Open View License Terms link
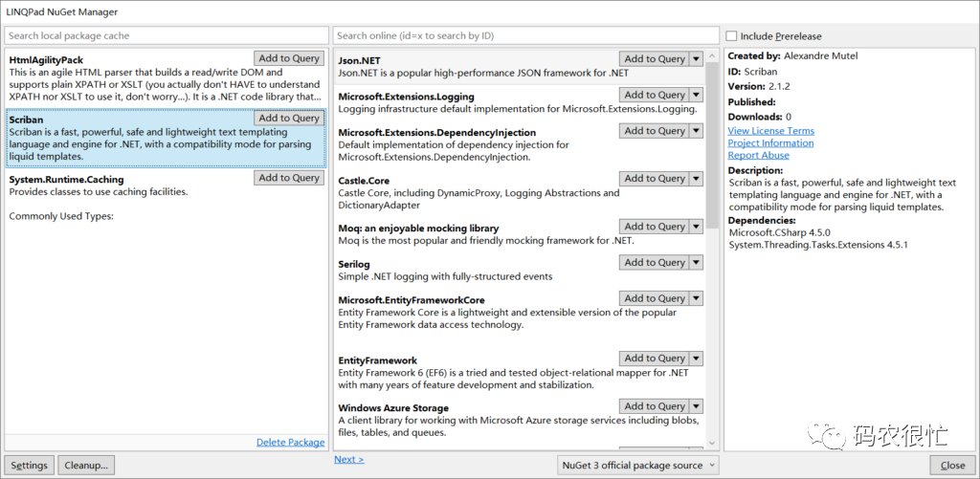This screenshot has height=479, width=980. click(770, 131)
